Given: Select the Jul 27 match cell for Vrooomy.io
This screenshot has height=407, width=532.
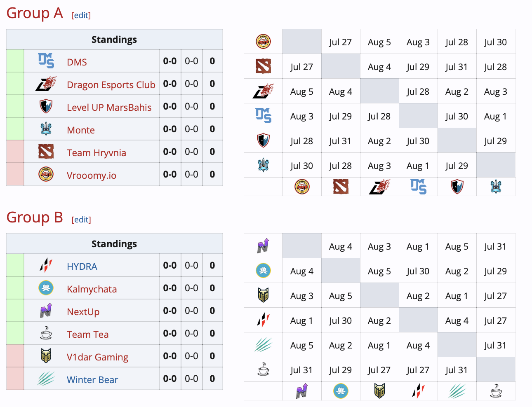Looking at the screenshot, I should (x=341, y=42).
